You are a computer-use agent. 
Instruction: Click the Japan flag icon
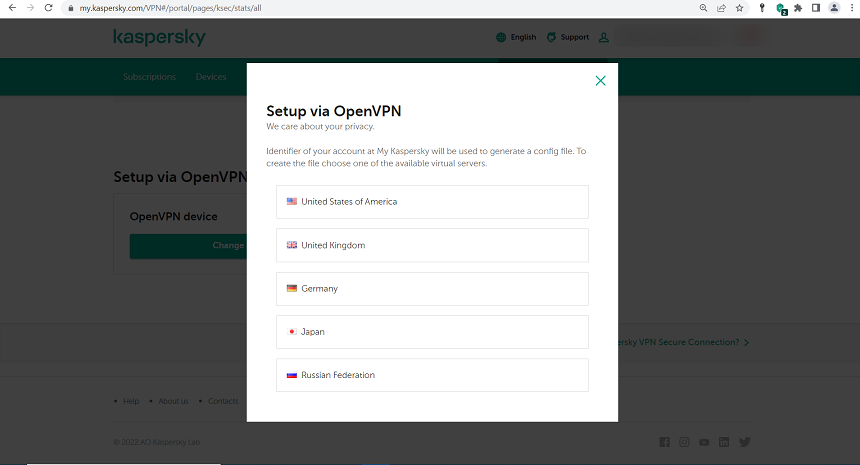point(292,331)
